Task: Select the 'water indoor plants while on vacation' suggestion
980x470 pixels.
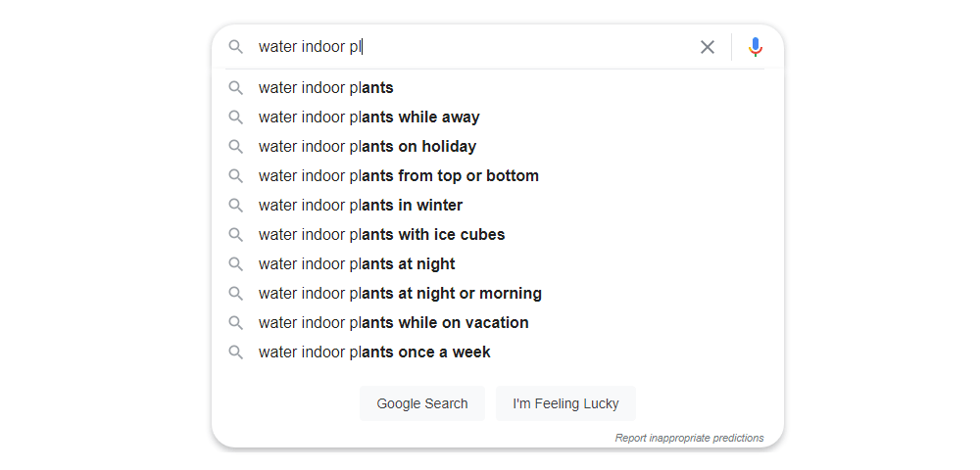Action: click(x=498, y=322)
